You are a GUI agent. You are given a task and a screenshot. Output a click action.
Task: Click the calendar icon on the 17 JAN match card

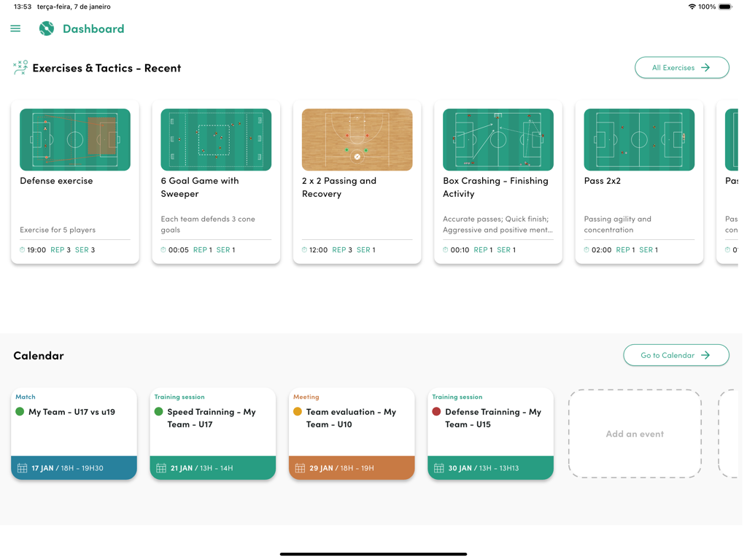pos(20,467)
